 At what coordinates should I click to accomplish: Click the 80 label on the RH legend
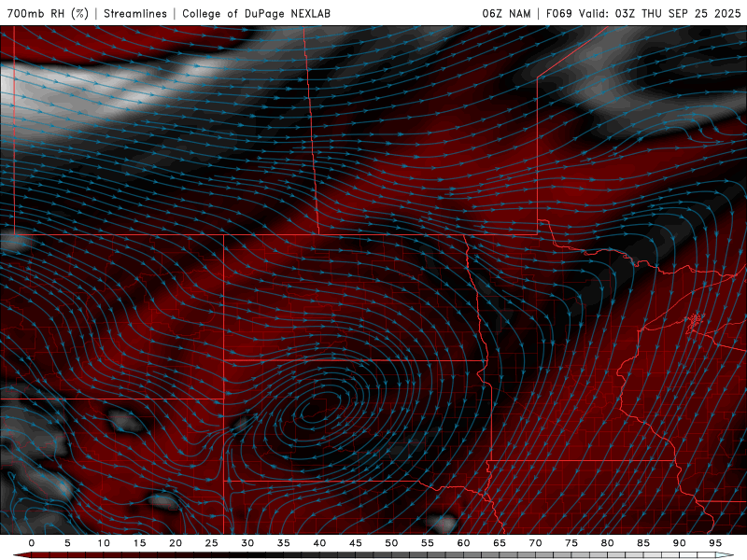point(607,543)
